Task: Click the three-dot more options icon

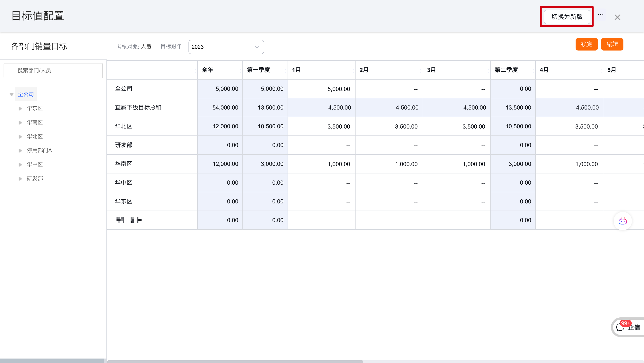Action: 600,15
